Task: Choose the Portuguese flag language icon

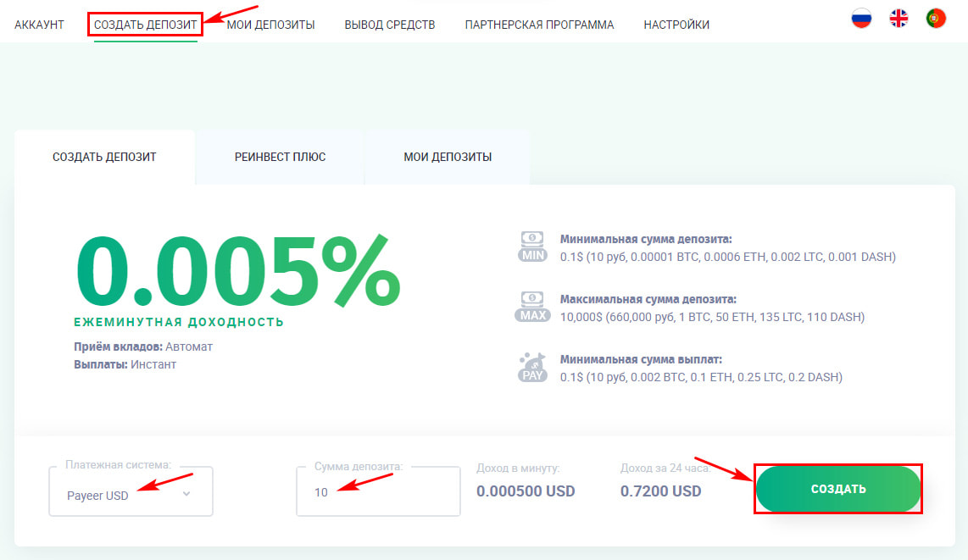Action: coord(935,17)
